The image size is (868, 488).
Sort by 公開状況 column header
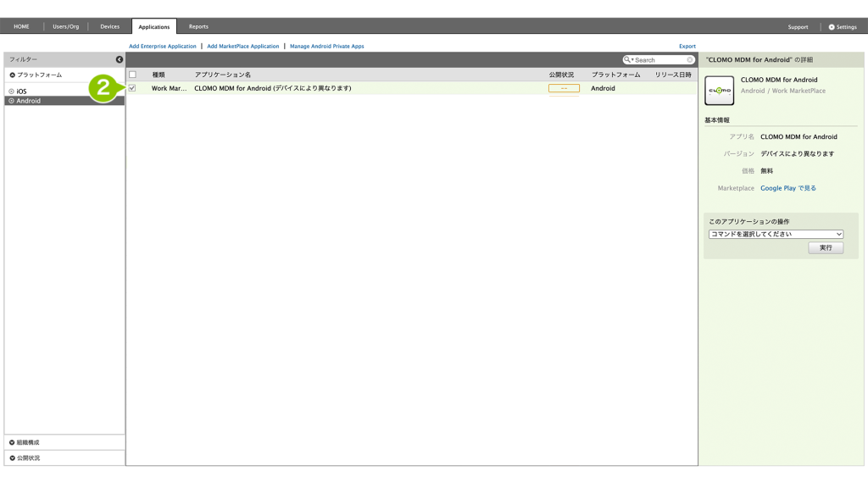[561, 75]
